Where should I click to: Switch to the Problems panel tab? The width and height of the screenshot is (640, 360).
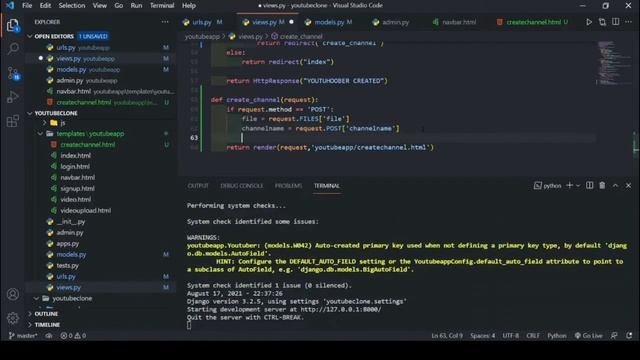[x=288, y=186]
